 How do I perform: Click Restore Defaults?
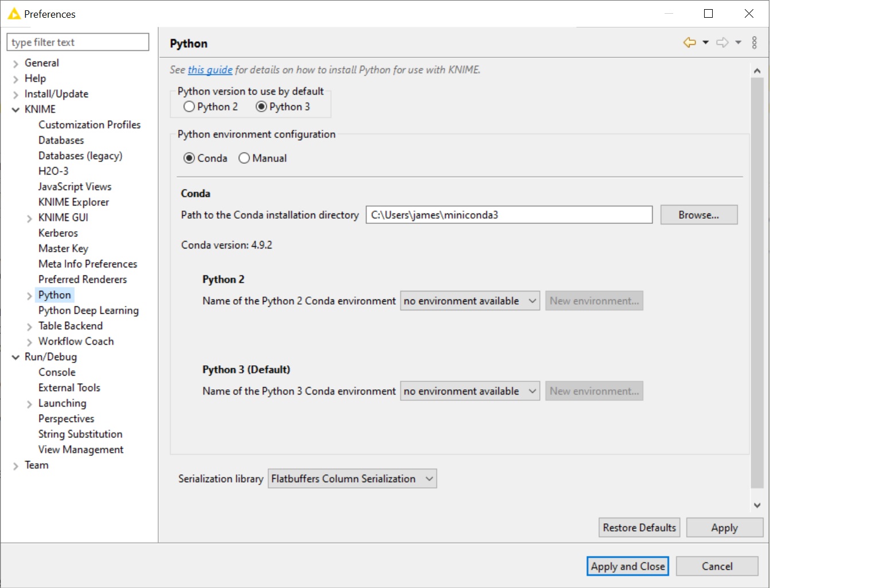(639, 527)
